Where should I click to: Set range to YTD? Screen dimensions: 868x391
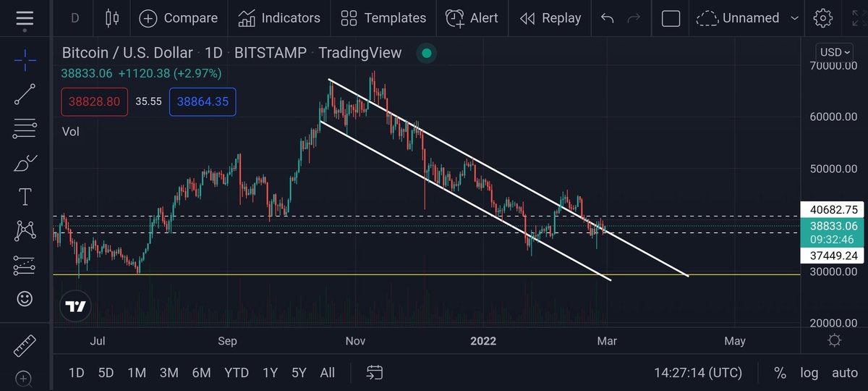(x=237, y=373)
